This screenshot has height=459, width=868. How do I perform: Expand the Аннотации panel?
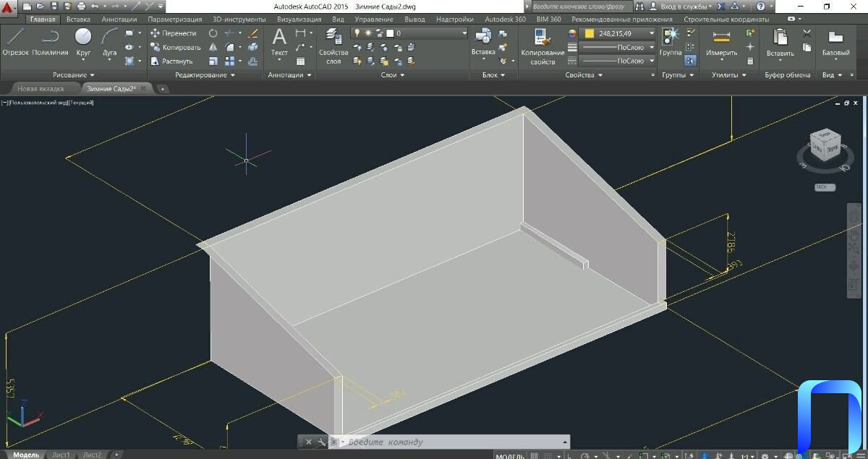(289, 75)
